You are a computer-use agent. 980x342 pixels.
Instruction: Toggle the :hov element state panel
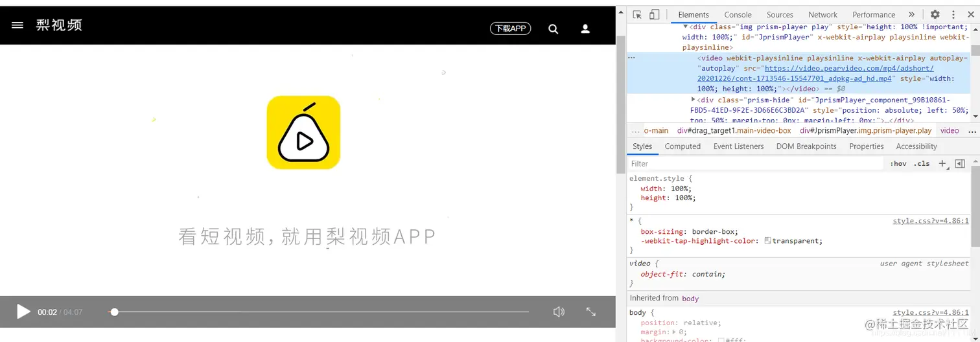(x=898, y=164)
